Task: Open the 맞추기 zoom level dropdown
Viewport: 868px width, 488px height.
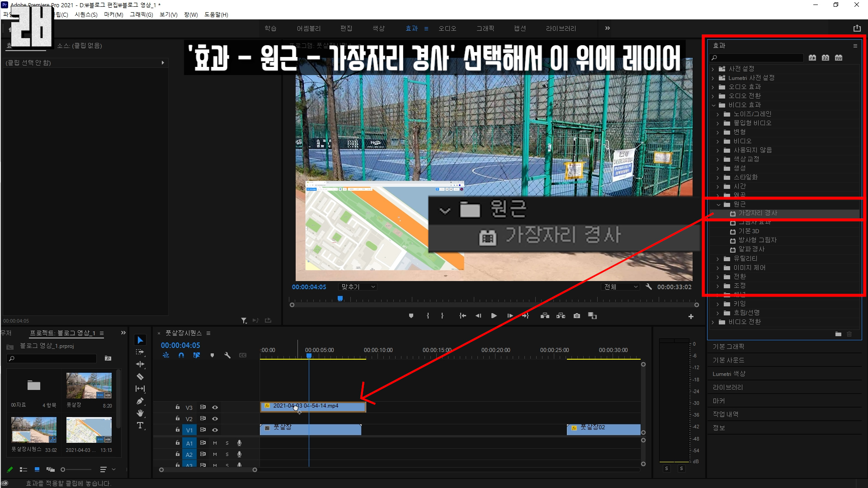Action: pos(358,287)
